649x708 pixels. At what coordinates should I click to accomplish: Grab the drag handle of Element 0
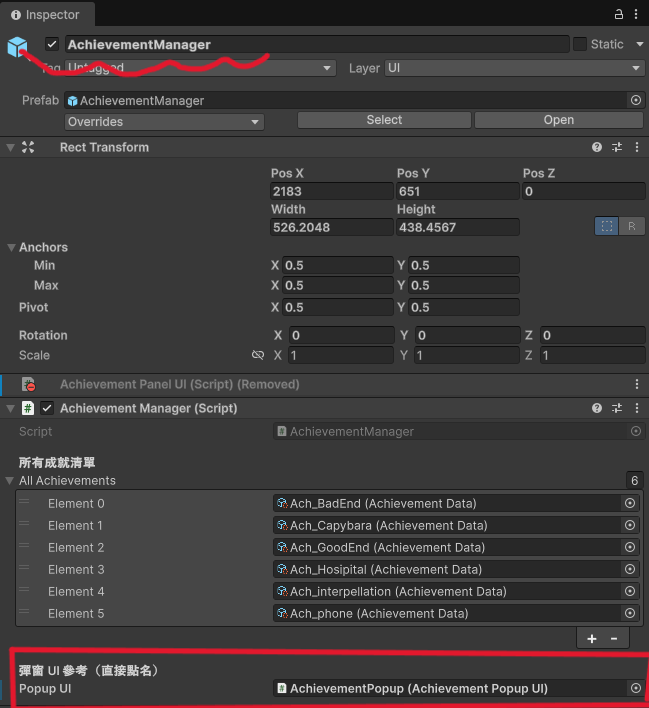pos(24,502)
